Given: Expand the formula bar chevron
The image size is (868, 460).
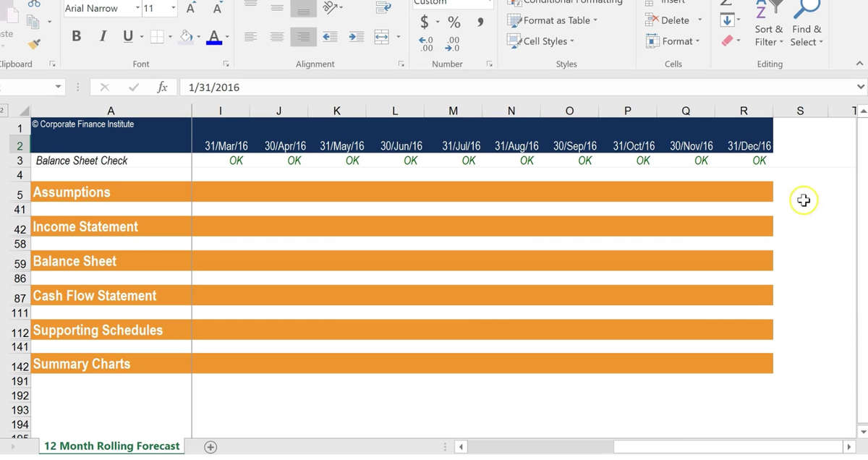Looking at the screenshot, I should [x=860, y=87].
